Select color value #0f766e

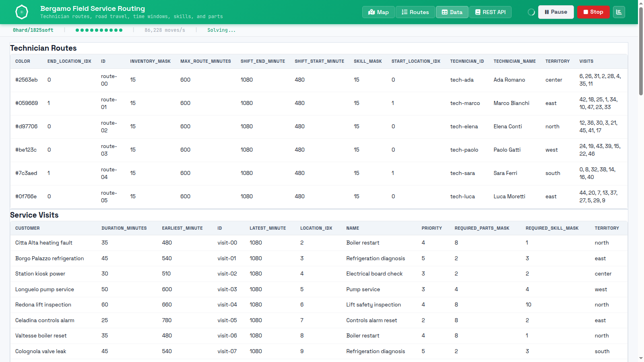[26, 197]
